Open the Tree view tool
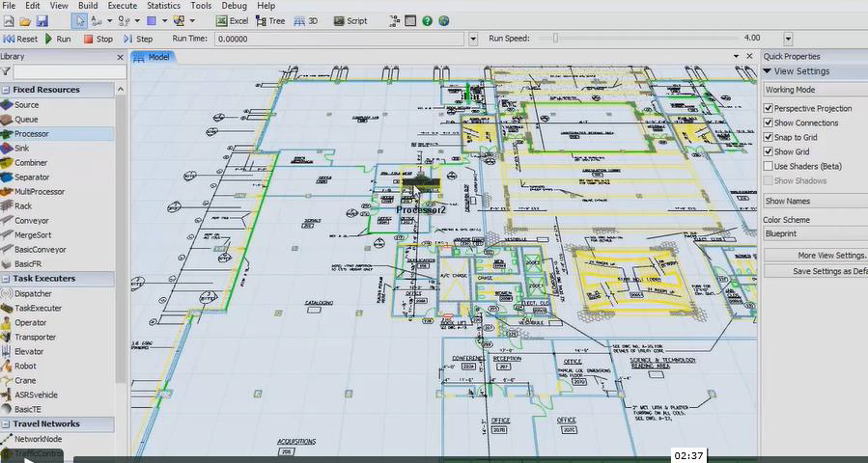Image resolution: width=868 pixels, height=463 pixels. (x=270, y=20)
